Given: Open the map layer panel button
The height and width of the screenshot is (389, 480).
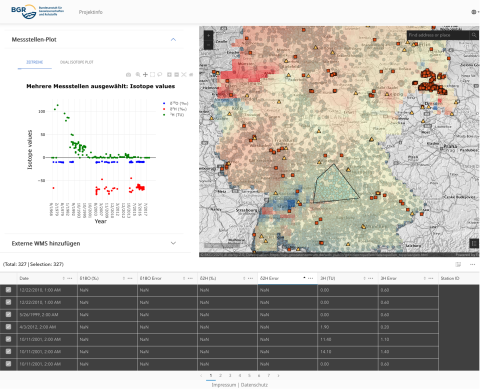Looking at the screenshot, I should point(474,243).
